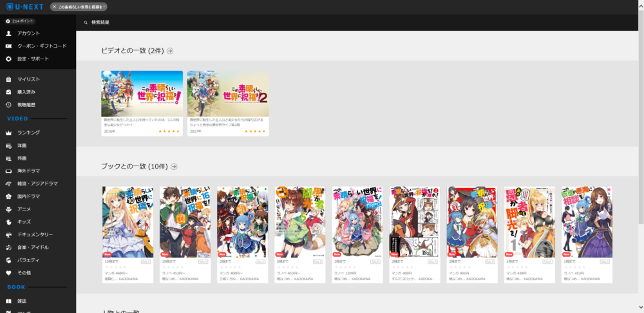Click the ラノベ 1209円 price text
Image resolution: width=644 pixels, height=313 pixels.
[x=345, y=273]
